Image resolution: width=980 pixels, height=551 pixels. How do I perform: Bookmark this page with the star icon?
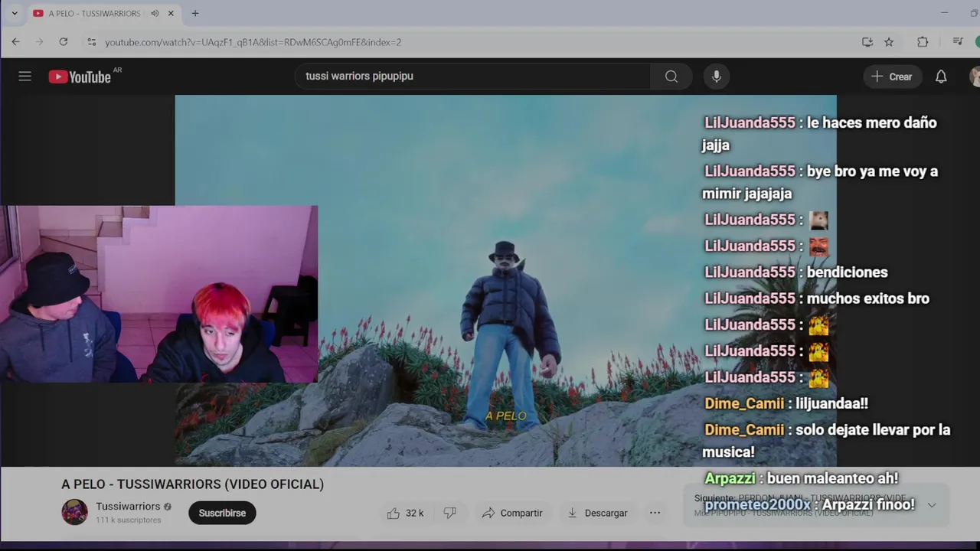point(889,42)
